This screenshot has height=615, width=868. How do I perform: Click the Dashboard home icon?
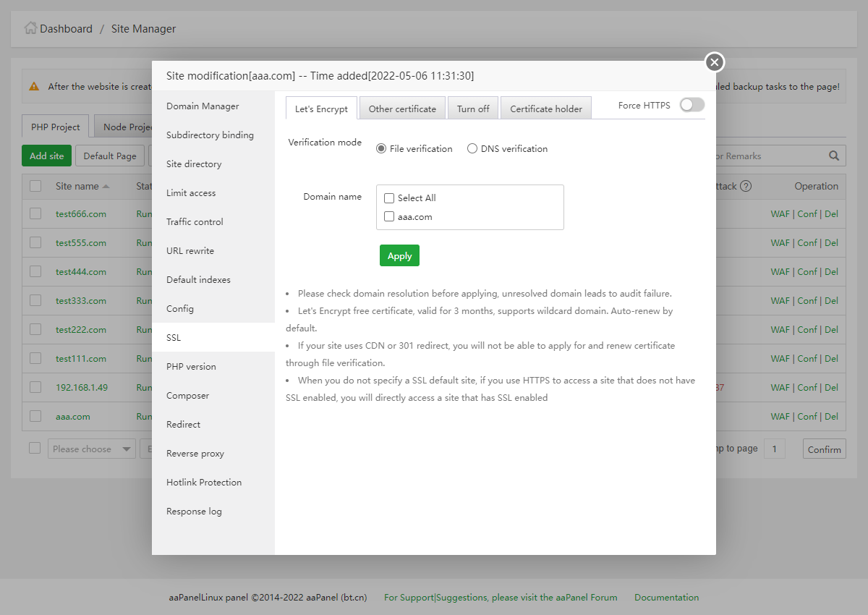pos(30,28)
